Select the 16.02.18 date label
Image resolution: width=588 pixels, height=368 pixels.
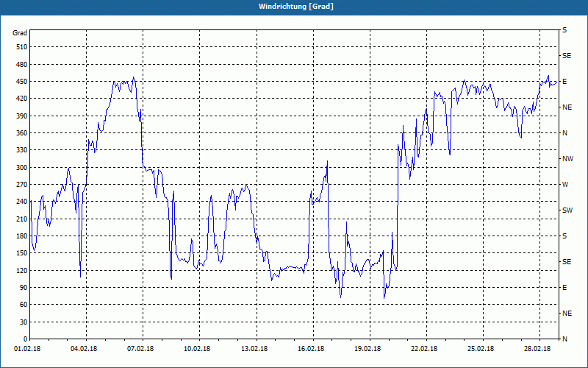pos(311,349)
